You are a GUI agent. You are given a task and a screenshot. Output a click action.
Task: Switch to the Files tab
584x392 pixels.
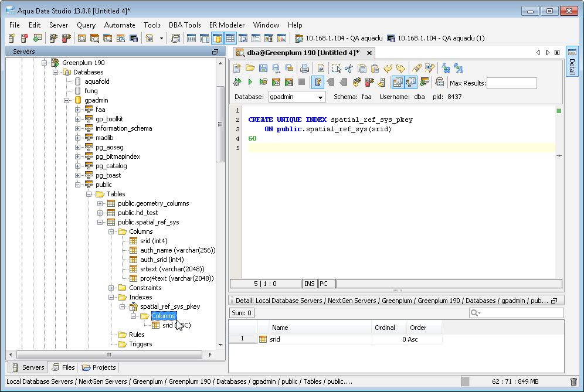tap(63, 367)
